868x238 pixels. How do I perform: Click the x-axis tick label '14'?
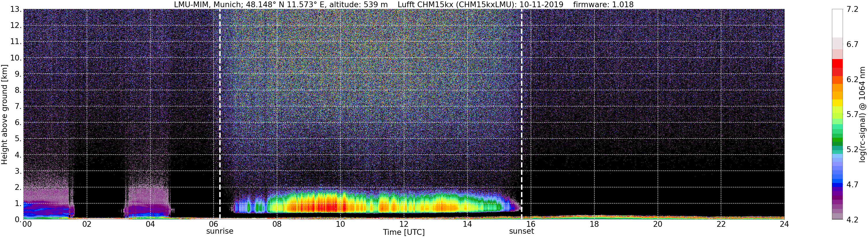[x=467, y=224]
